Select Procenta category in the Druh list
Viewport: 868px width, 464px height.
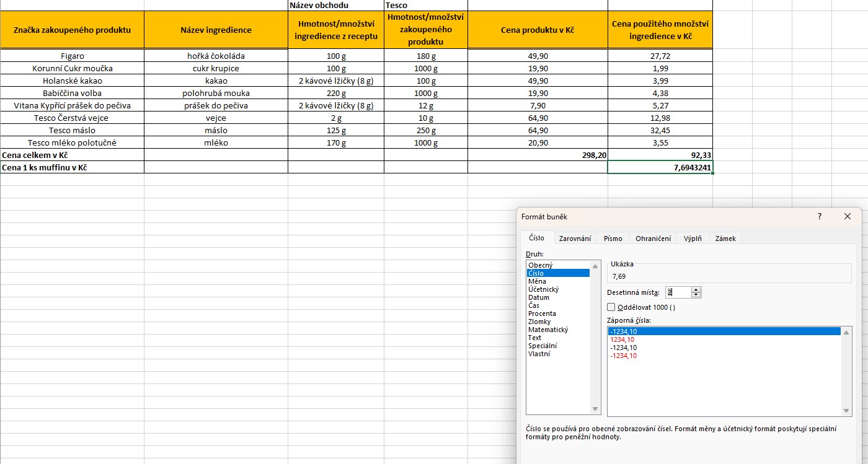pos(542,313)
